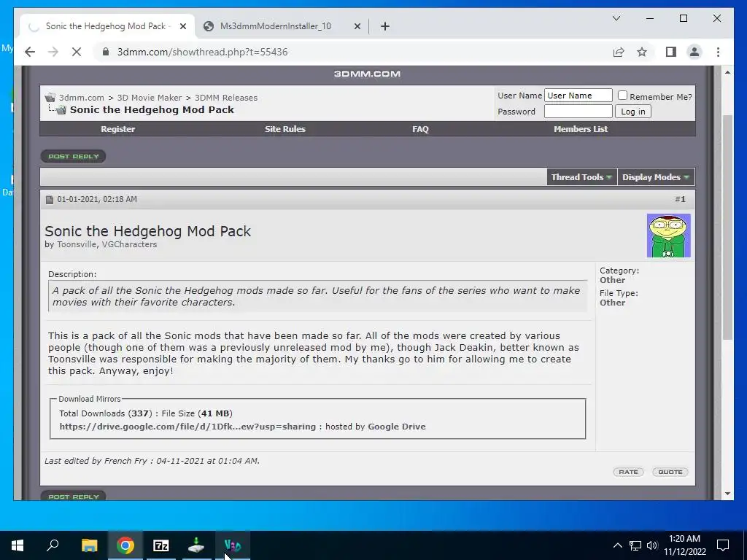Click the Chrome taskbar icon
The height and width of the screenshot is (560, 747).
[125, 545]
